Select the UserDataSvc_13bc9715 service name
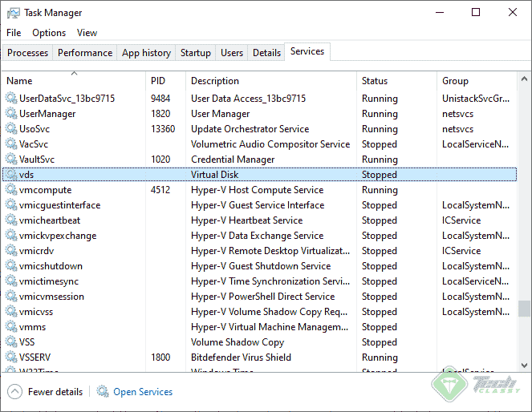The image size is (532, 412). click(67, 99)
